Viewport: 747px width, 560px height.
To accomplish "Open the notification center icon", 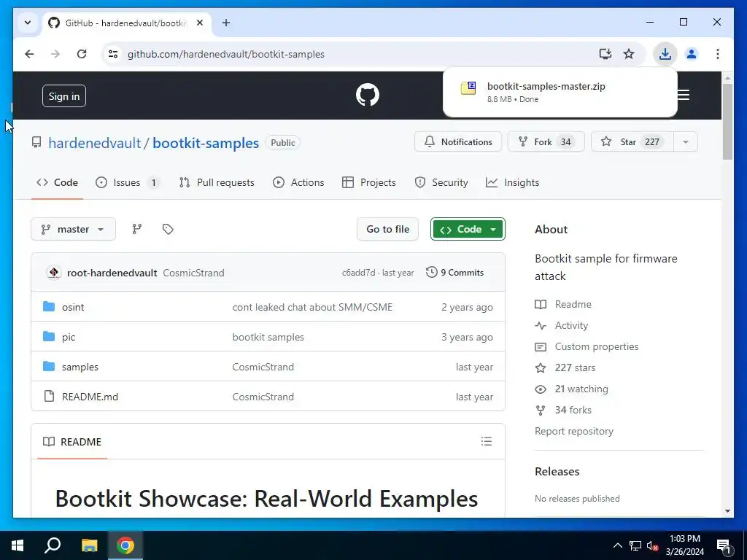I will [x=724, y=545].
